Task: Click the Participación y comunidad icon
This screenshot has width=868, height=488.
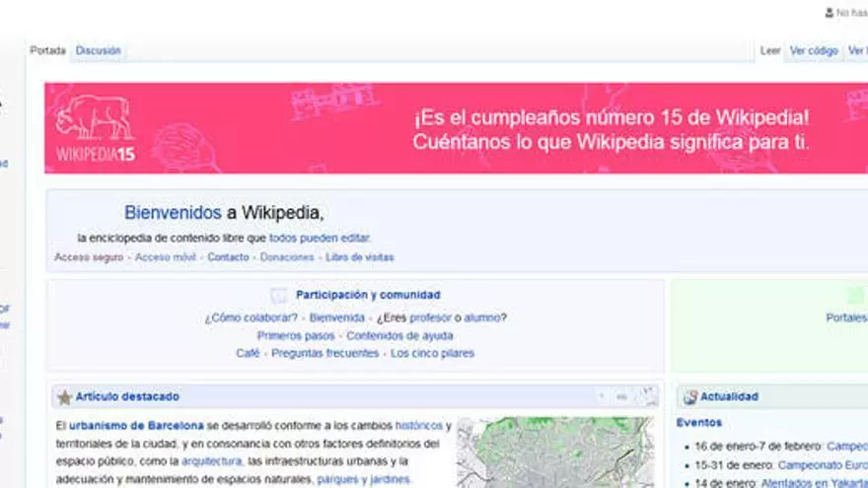Action: (x=280, y=295)
